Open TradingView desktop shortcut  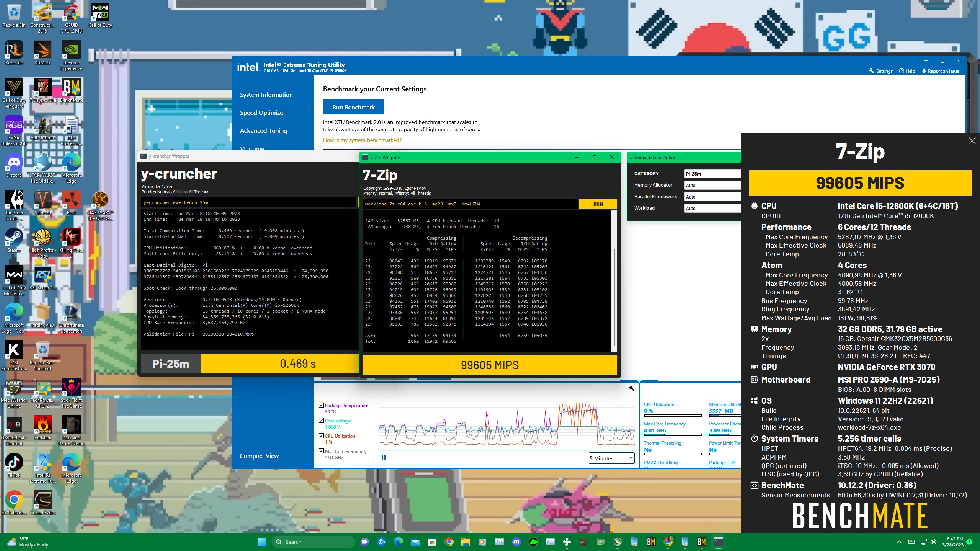pos(42,315)
